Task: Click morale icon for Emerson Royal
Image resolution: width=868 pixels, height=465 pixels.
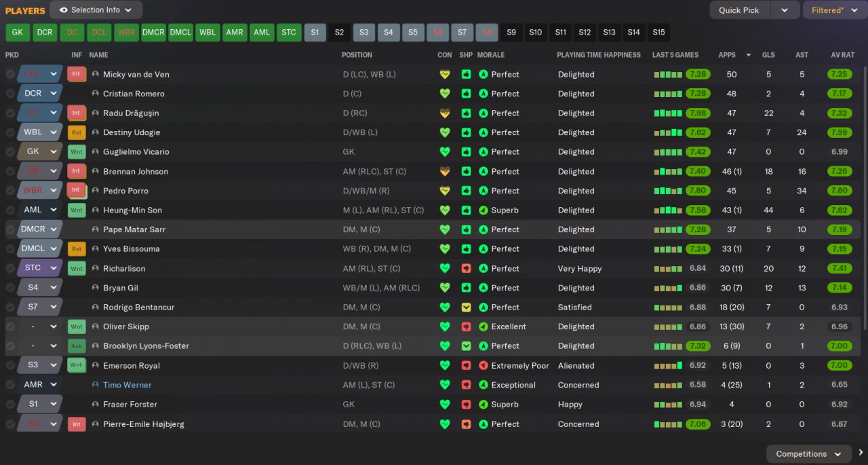Action: pos(484,365)
